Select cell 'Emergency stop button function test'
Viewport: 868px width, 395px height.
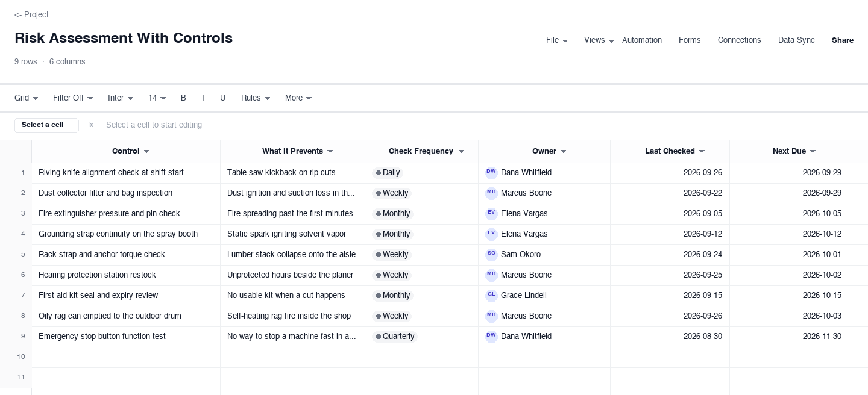coord(126,337)
